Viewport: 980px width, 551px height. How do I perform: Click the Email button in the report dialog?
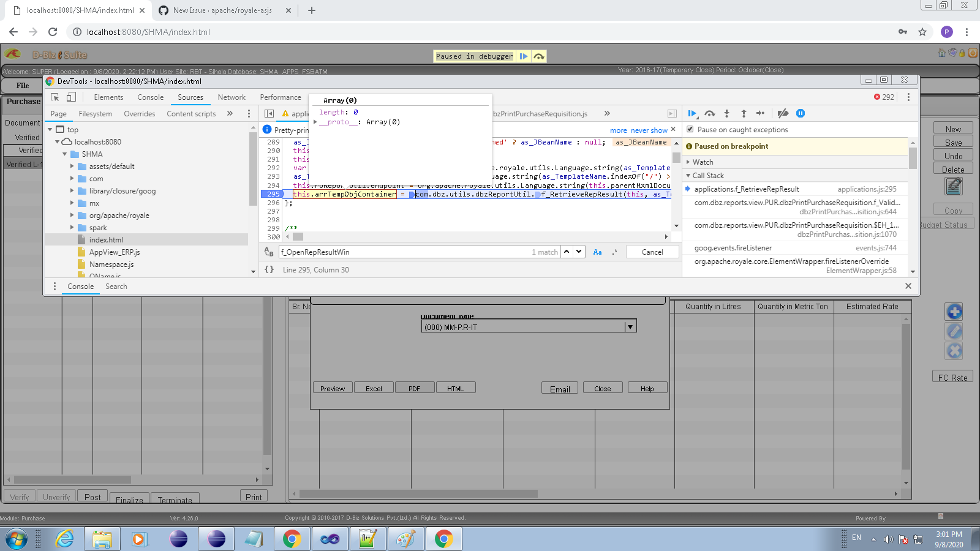point(559,388)
